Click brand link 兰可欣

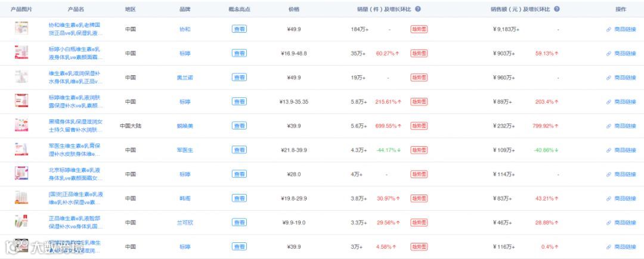[185, 223]
